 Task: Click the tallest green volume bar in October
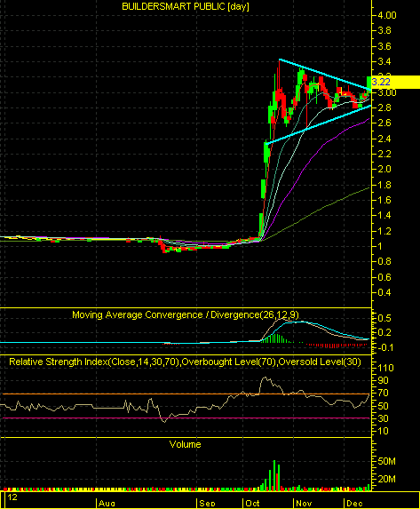click(x=274, y=475)
